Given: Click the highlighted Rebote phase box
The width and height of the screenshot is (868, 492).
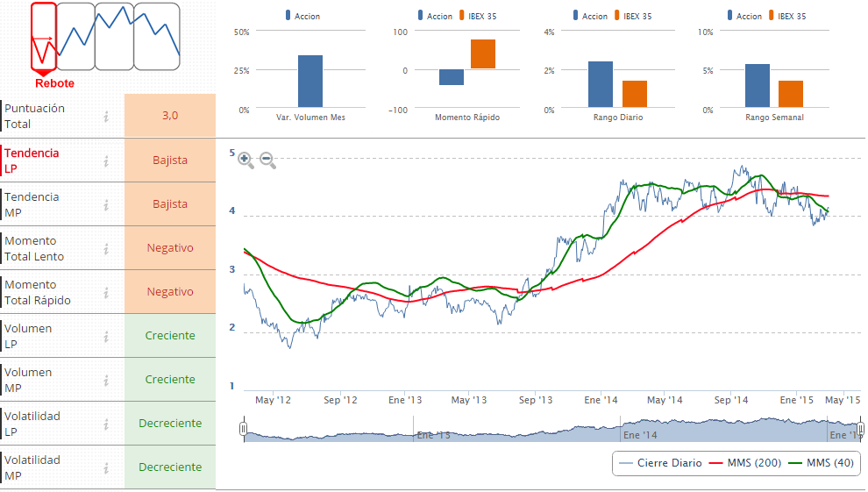Looking at the screenshot, I should click(x=43, y=37).
